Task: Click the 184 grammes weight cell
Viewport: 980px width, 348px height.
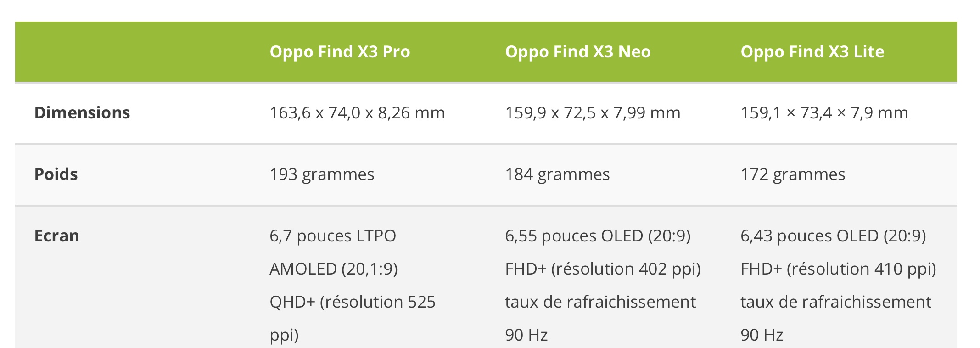Action: [557, 174]
